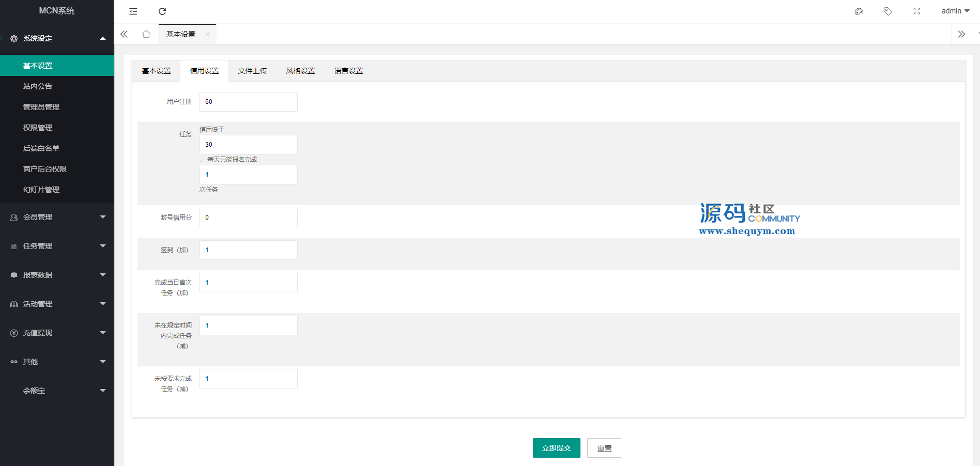Click the 未在规定时间内完成任务 input field
This screenshot has height=466, width=980.
(249, 325)
